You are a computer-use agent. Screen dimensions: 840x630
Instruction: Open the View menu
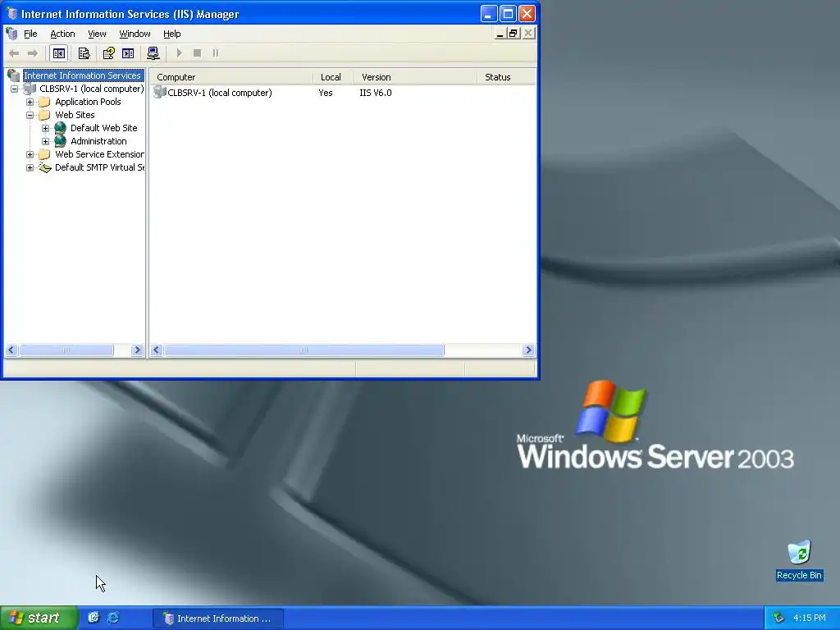coord(97,34)
